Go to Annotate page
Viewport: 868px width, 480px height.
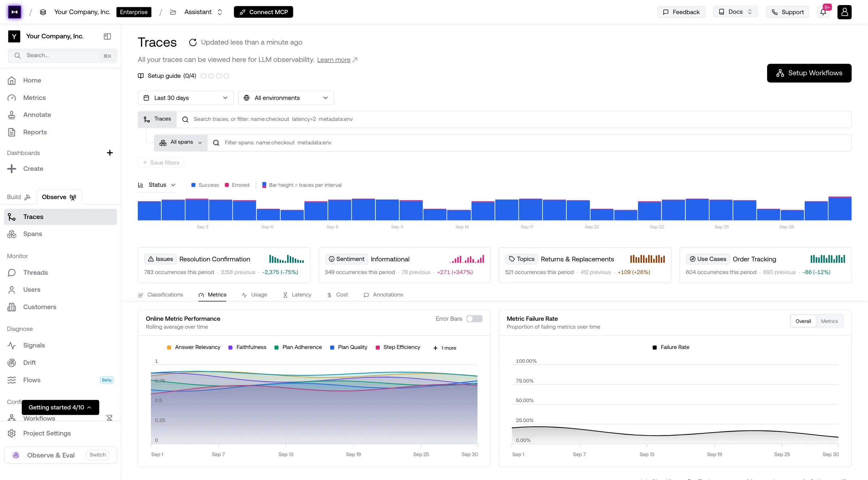coord(60,115)
